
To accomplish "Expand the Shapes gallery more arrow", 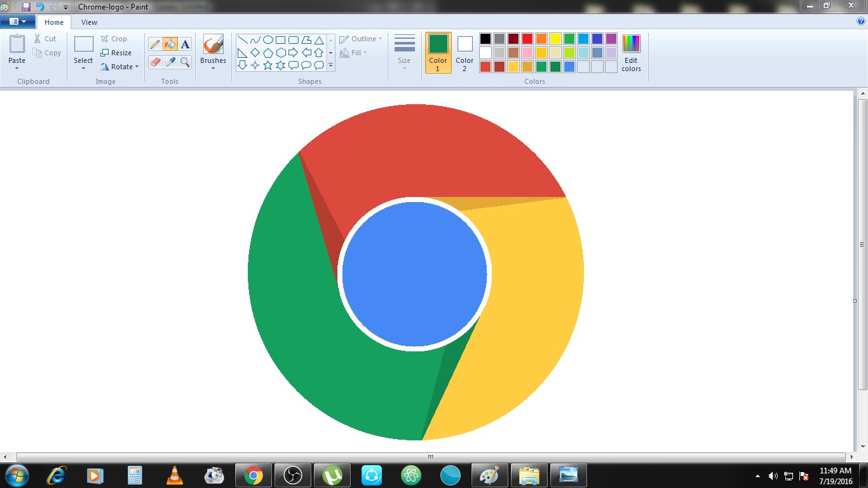I will tap(330, 65).
